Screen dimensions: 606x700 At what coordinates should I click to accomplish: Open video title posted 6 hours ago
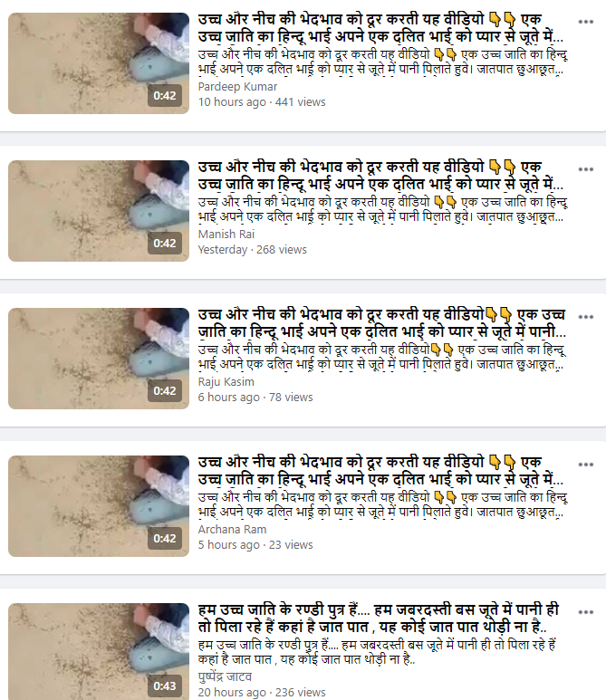(x=382, y=322)
